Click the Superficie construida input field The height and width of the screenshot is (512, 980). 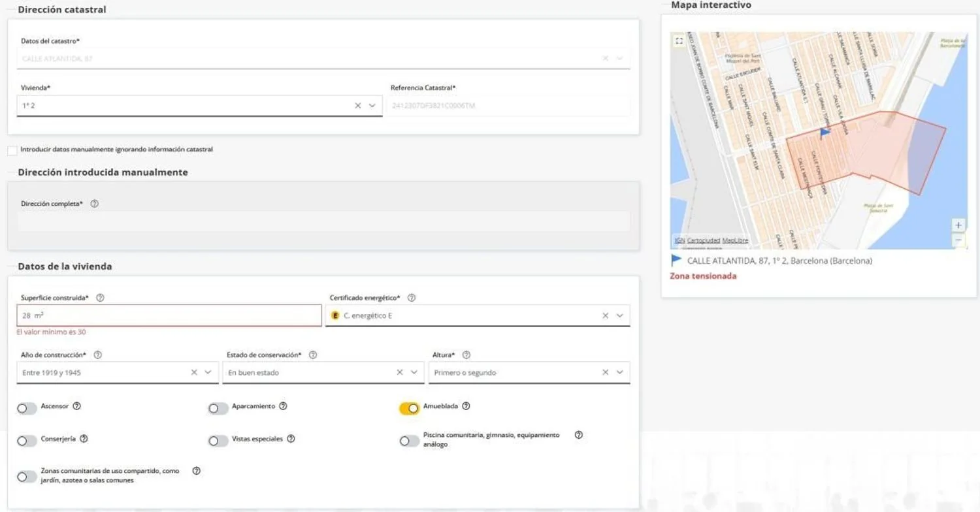click(x=169, y=315)
